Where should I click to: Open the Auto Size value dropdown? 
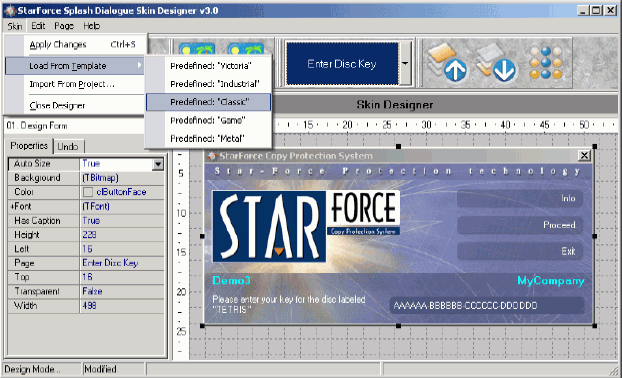pos(158,164)
